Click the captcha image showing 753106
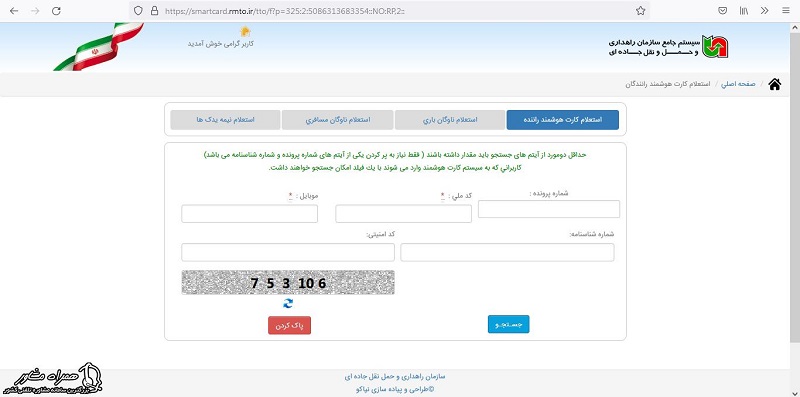 288,282
